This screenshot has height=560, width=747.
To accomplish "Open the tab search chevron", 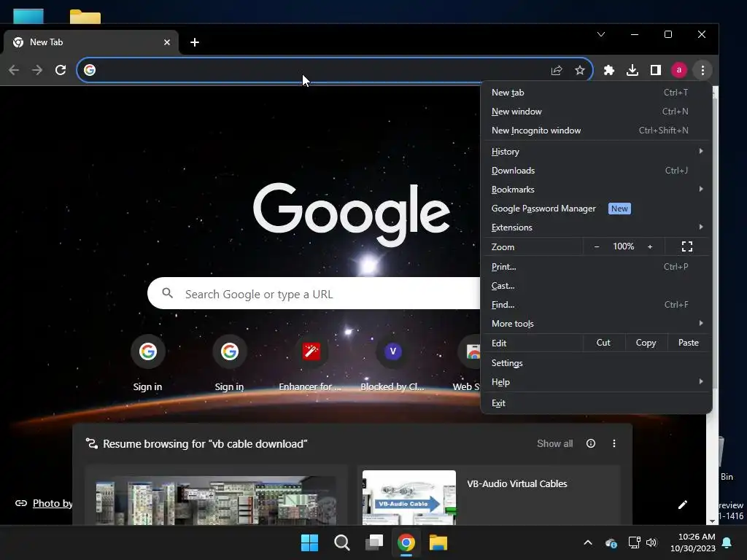I will pos(601,34).
